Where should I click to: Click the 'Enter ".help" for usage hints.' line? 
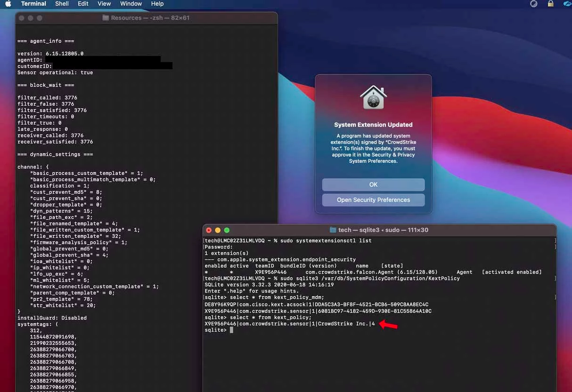[x=252, y=291]
